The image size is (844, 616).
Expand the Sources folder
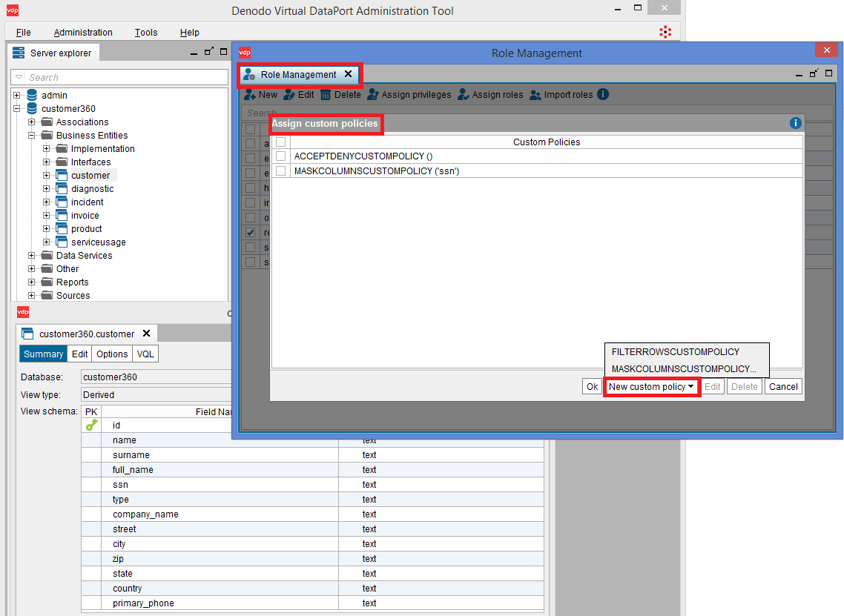pos(31,295)
